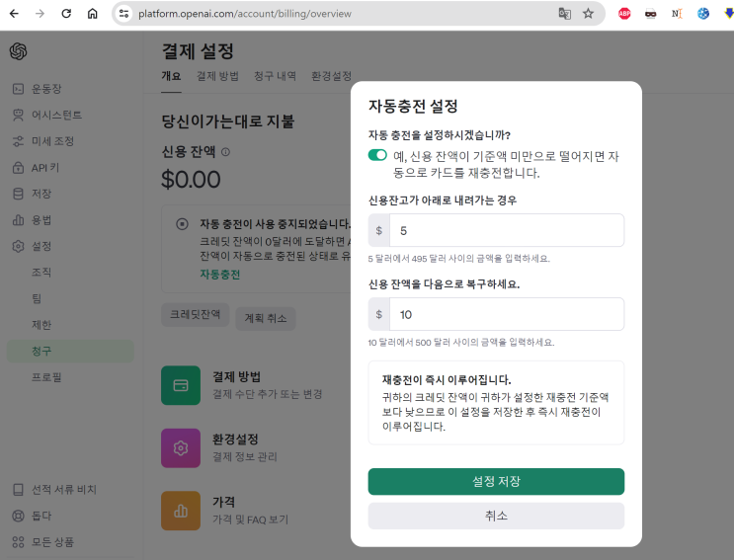This screenshot has width=734, height=560.
Task: Switch to 환경설정 tab
Action: click(331, 76)
